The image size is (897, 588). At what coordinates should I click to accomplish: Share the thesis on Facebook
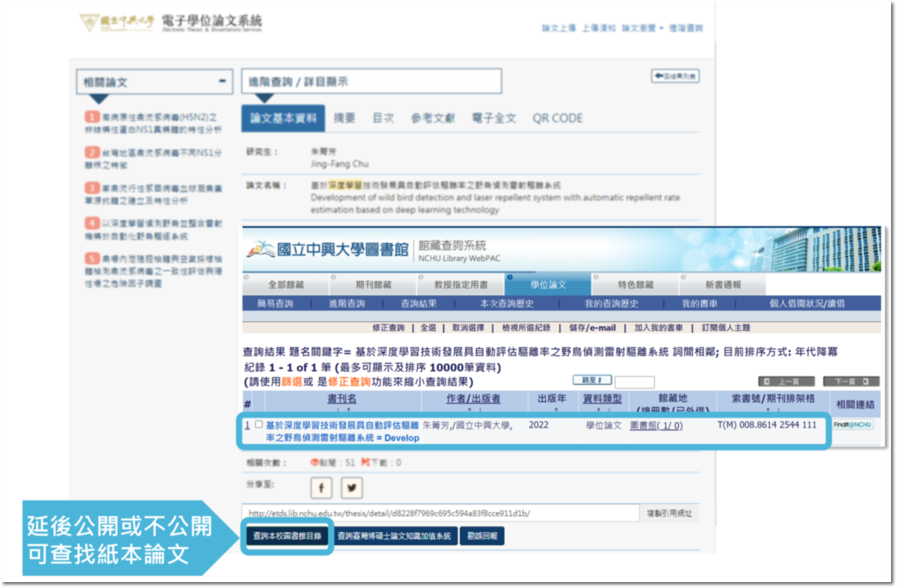click(321, 487)
